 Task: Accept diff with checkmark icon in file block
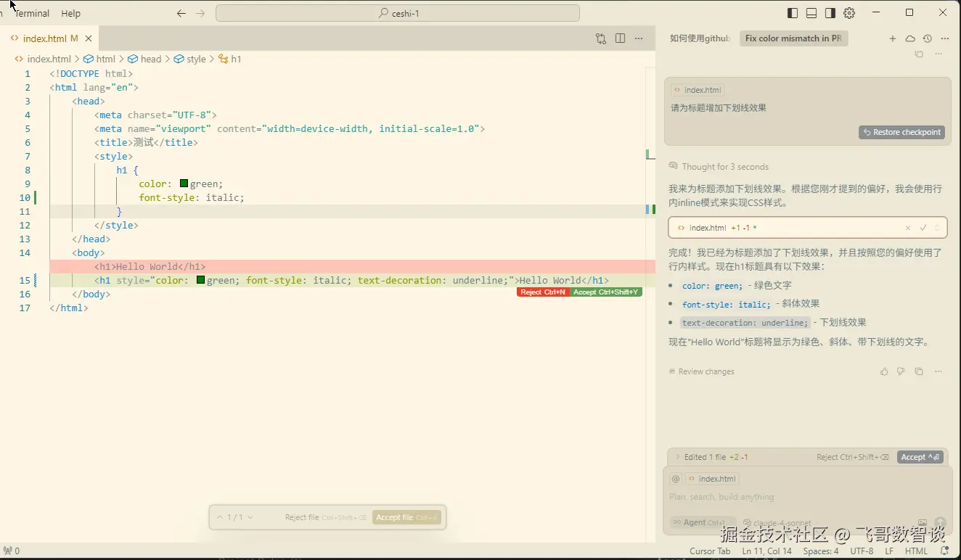point(923,228)
